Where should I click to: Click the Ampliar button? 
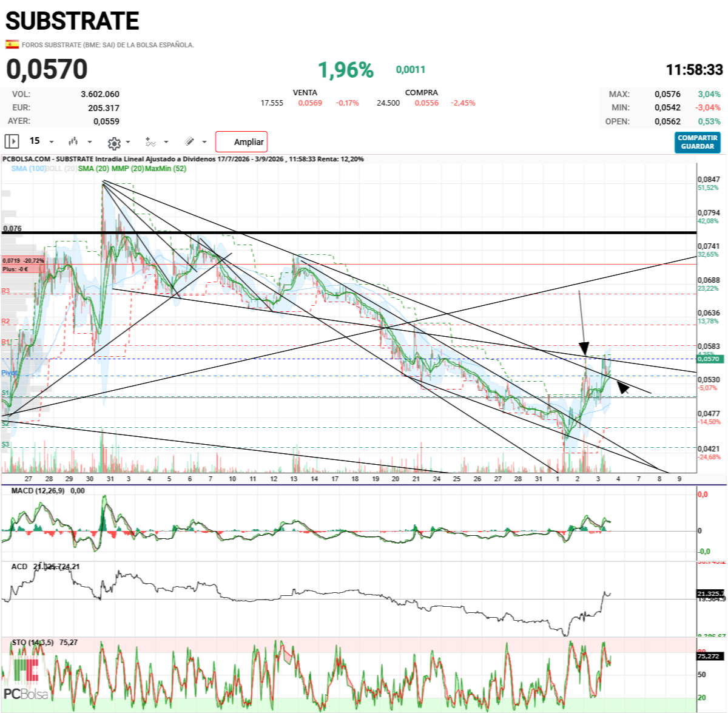[x=241, y=142]
